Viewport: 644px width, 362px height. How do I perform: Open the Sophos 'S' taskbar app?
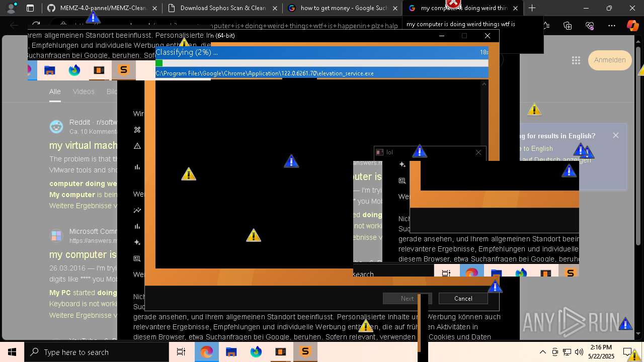pos(305,352)
